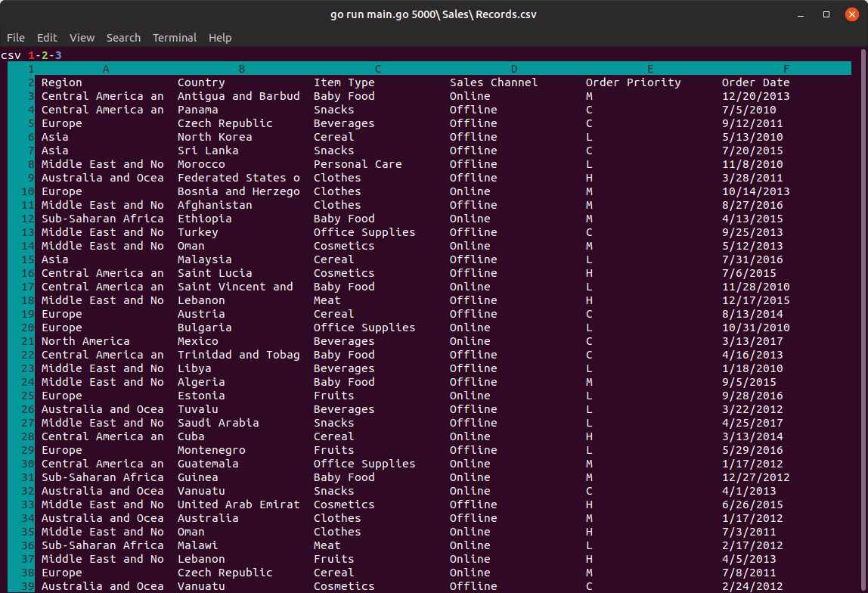This screenshot has width=868, height=593.
Task: Select the 'Sri Lanka' cell
Action: click(208, 151)
